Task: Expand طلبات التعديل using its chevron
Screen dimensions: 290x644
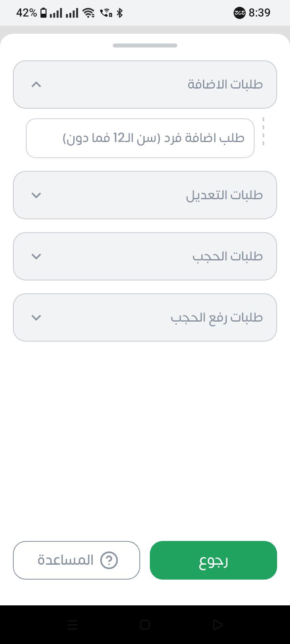Action: tap(36, 195)
